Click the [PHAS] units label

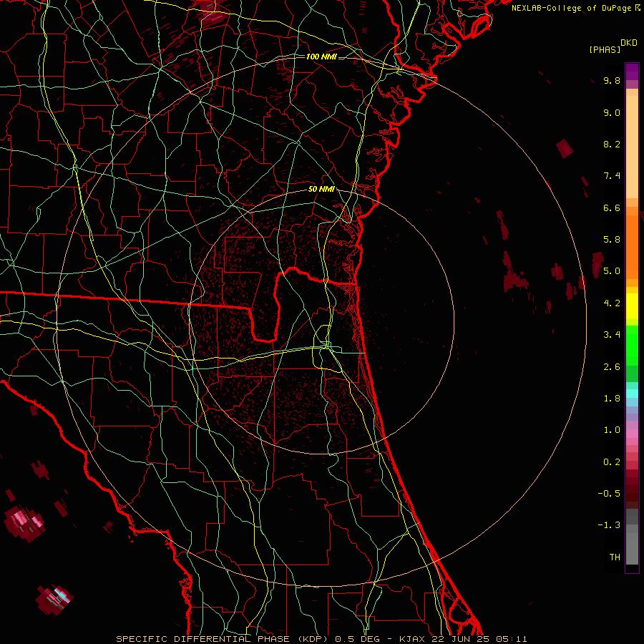tap(605, 49)
